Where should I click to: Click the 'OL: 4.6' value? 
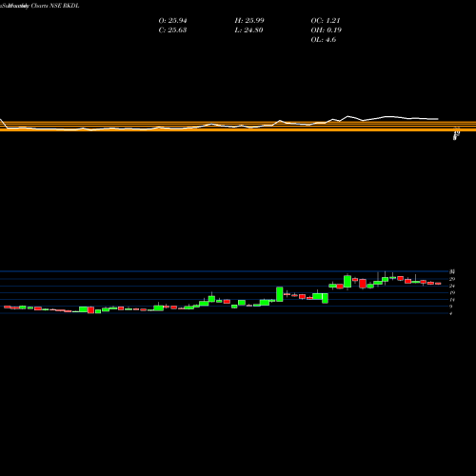point(323,40)
